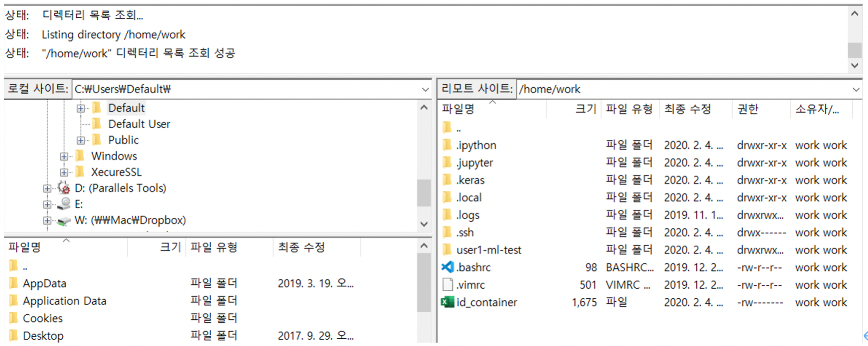
Task: Click the local parent directory folder icon
Action: coord(14,266)
